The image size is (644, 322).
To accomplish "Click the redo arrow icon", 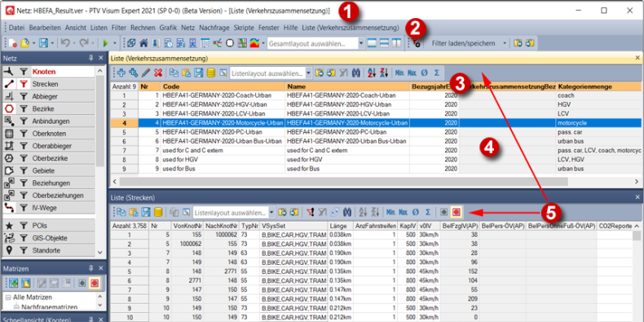I will tap(84, 42).
